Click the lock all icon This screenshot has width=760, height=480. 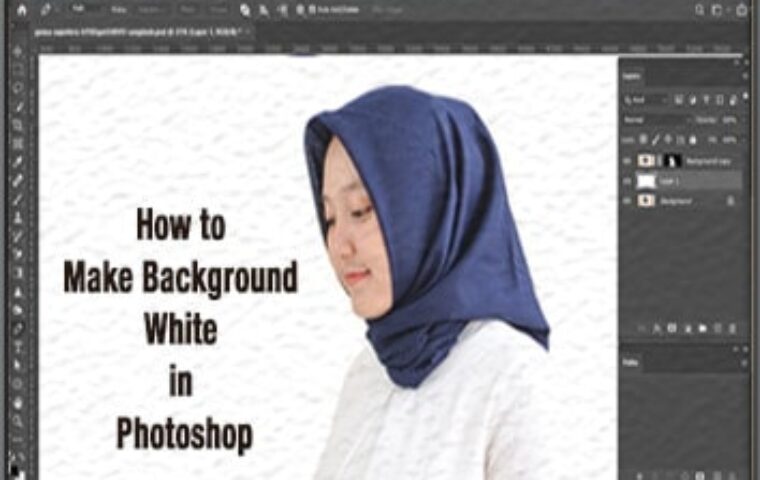(x=693, y=140)
